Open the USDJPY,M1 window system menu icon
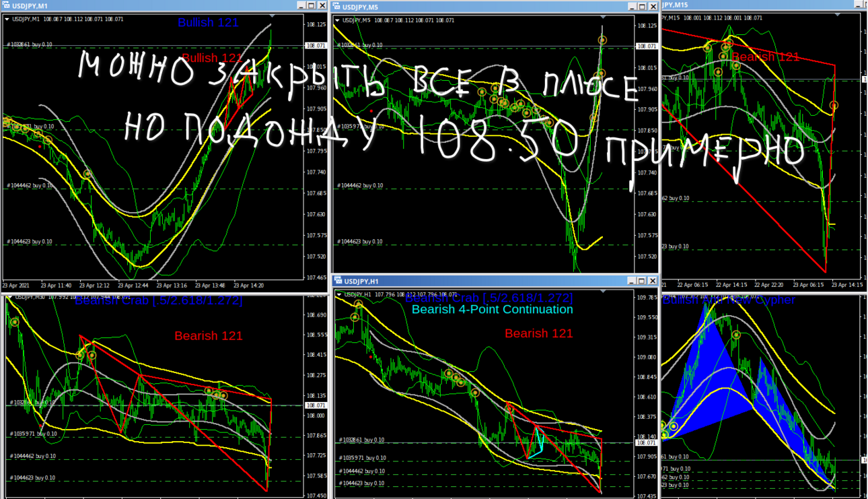 [7, 6]
